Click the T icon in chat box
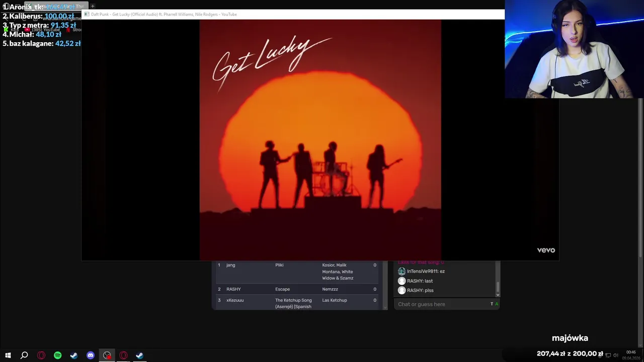The width and height of the screenshot is (644, 362). 492,304
